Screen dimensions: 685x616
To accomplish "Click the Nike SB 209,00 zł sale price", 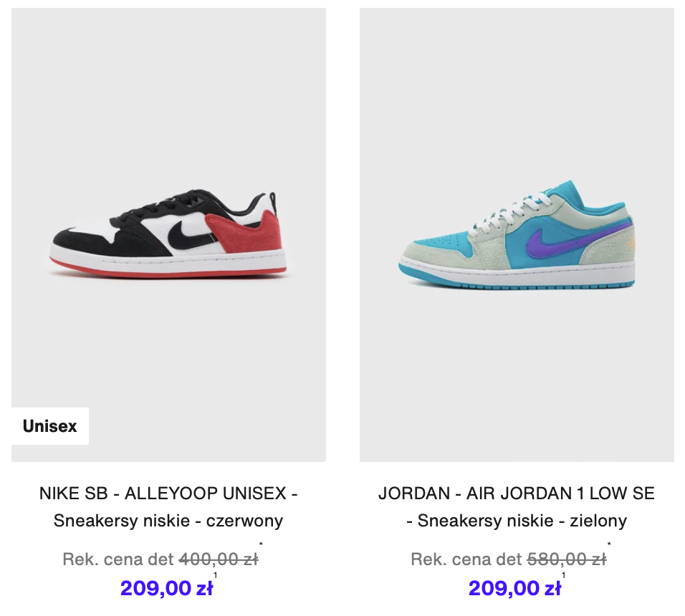I will pos(166,588).
